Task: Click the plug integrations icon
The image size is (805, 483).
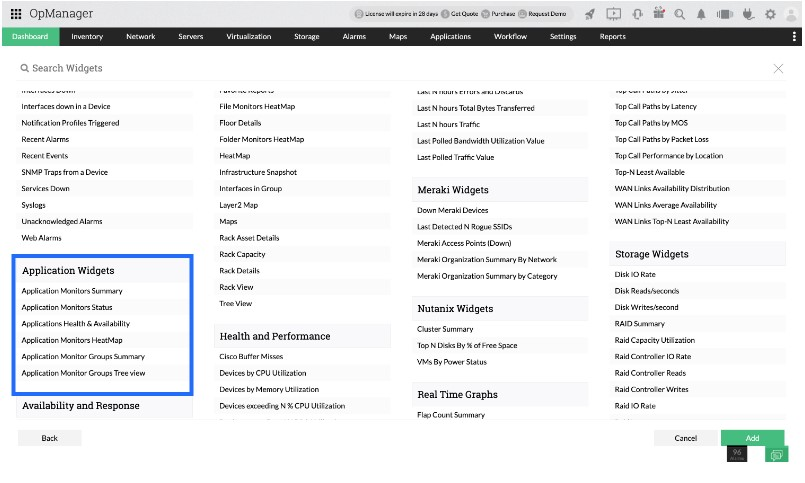Action: pyautogui.click(x=748, y=14)
